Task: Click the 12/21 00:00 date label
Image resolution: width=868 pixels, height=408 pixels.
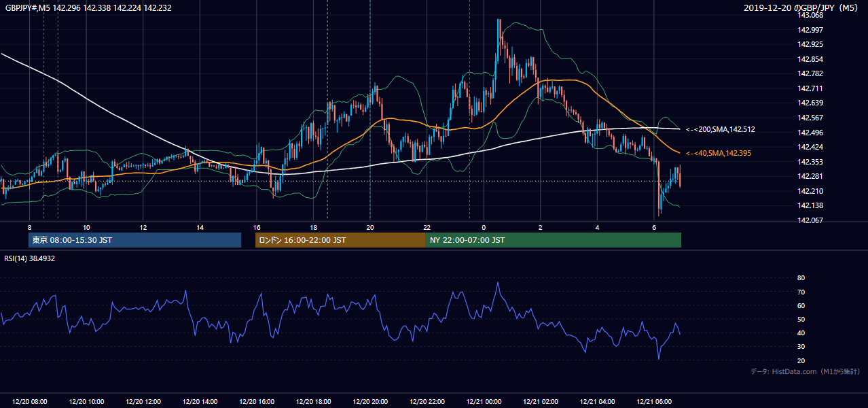Action: [484, 402]
